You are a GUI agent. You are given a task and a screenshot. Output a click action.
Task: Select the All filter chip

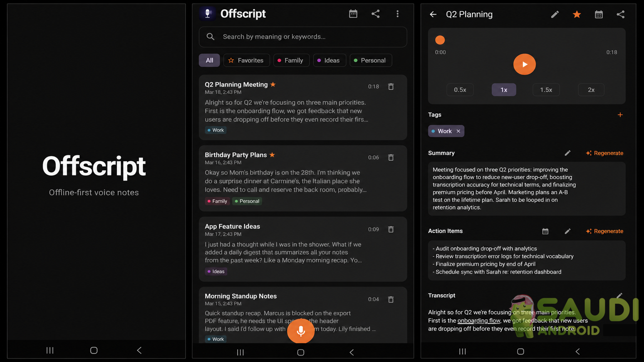click(x=209, y=60)
